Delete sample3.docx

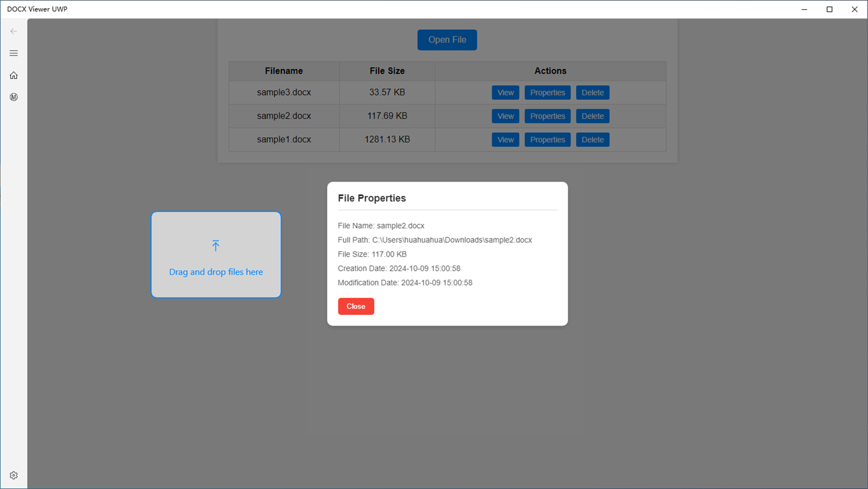(x=592, y=93)
